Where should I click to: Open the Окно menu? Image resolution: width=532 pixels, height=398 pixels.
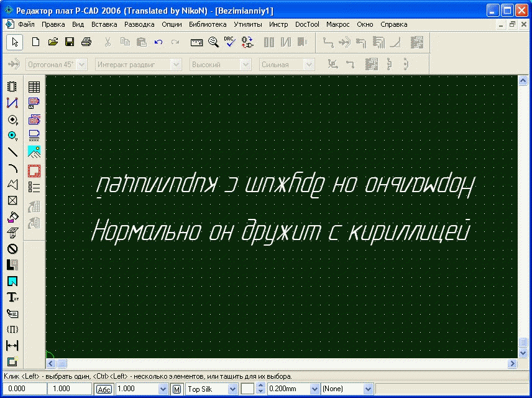pos(365,24)
